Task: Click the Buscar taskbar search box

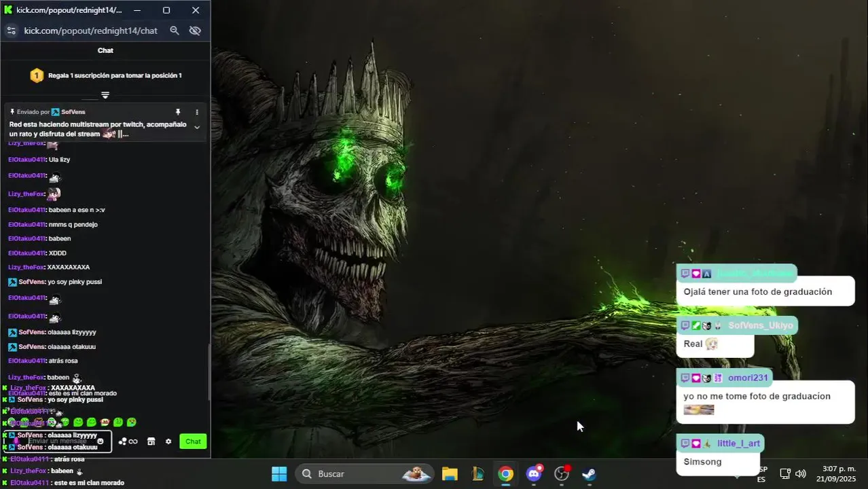Action: point(365,474)
